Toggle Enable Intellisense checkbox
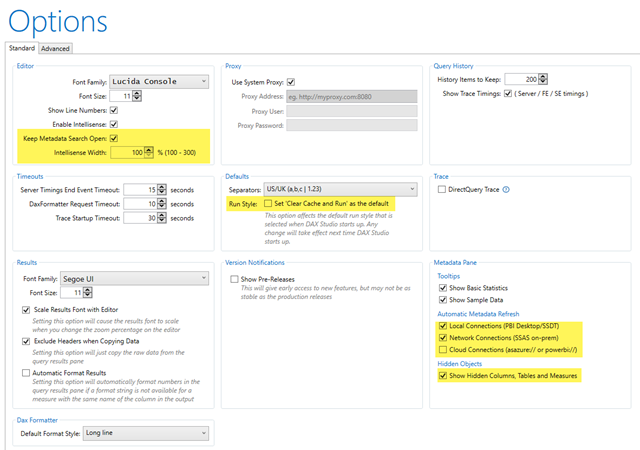The width and height of the screenshot is (640, 450). point(114,124)
